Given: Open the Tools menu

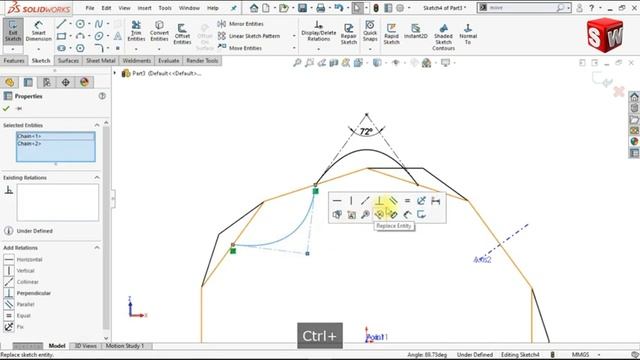Looking at the screenshot, I should [x=165, y=8].
